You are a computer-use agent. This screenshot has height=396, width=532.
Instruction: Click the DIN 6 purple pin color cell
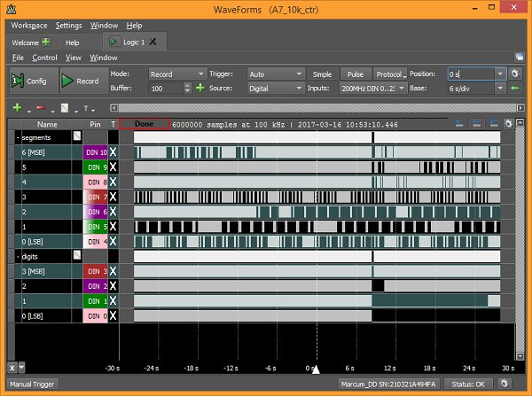tap(94, 212)
